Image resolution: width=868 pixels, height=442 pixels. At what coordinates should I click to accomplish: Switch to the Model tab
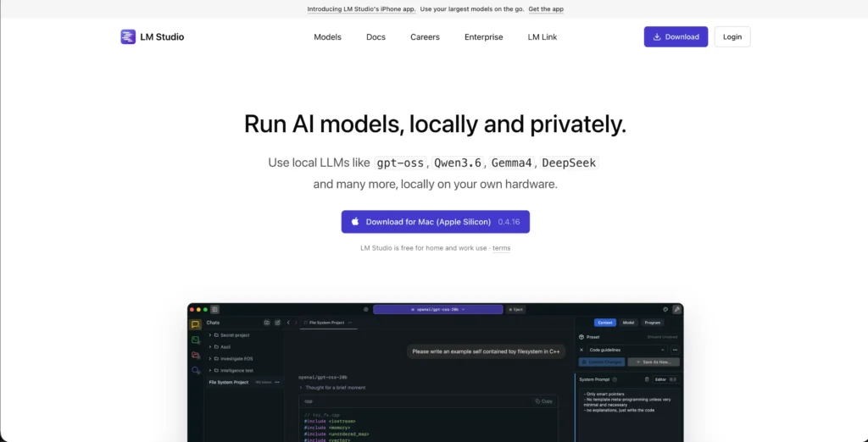628,323
